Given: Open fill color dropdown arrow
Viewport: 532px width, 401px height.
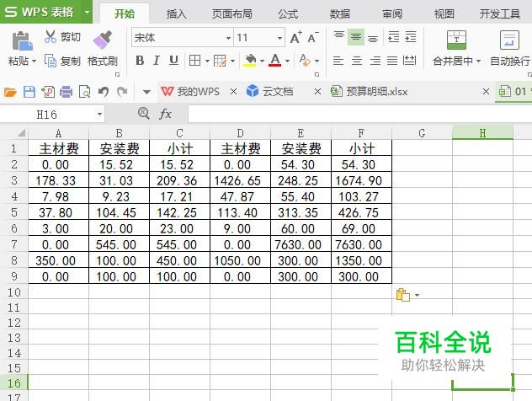Looking at the screenshot, I should click(x=262, y=61).
